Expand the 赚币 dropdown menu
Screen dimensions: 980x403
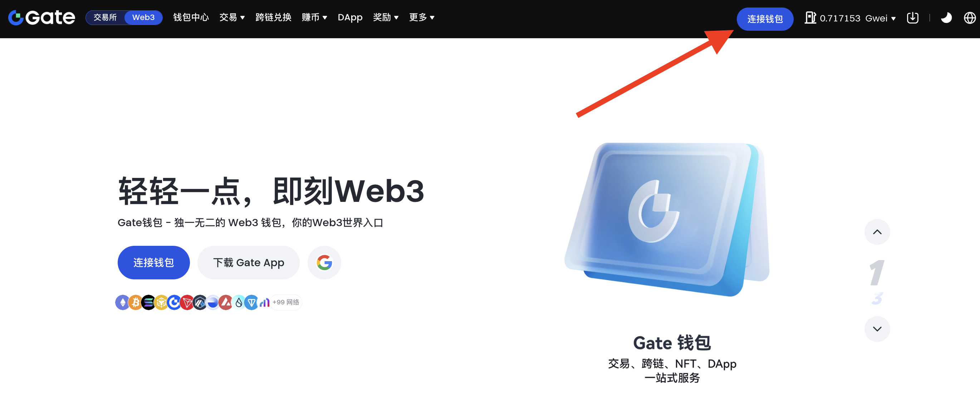[x=314, y=18]
